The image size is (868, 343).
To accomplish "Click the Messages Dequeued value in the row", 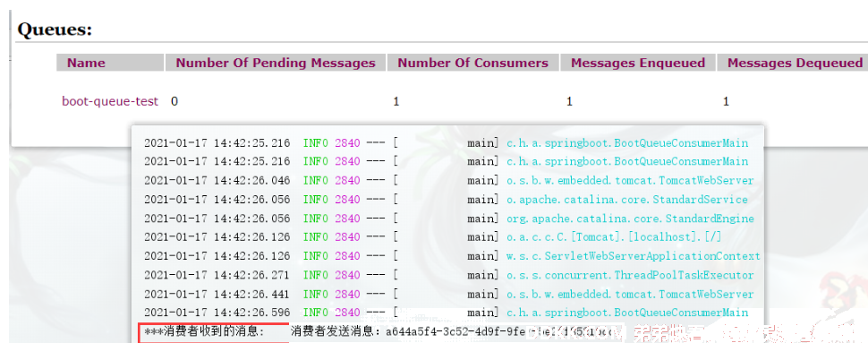I will [726, 101].
